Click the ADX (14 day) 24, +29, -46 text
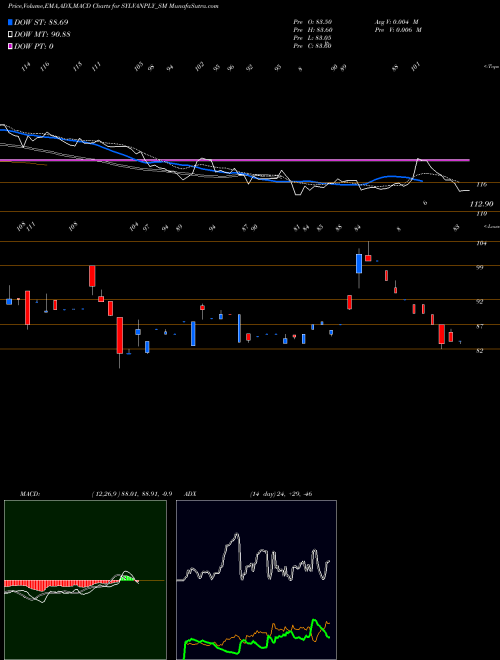The height and width of the screenshot is (660, 500). (281, 494)
